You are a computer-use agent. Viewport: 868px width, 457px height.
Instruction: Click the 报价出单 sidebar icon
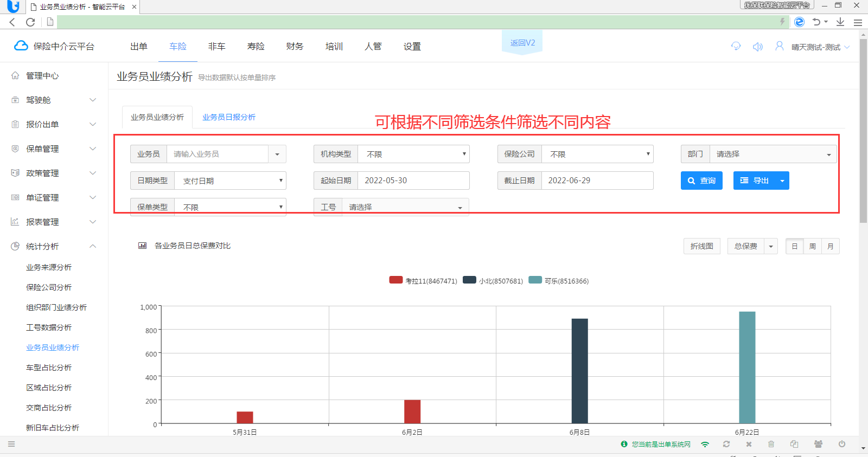coord(15,124)
